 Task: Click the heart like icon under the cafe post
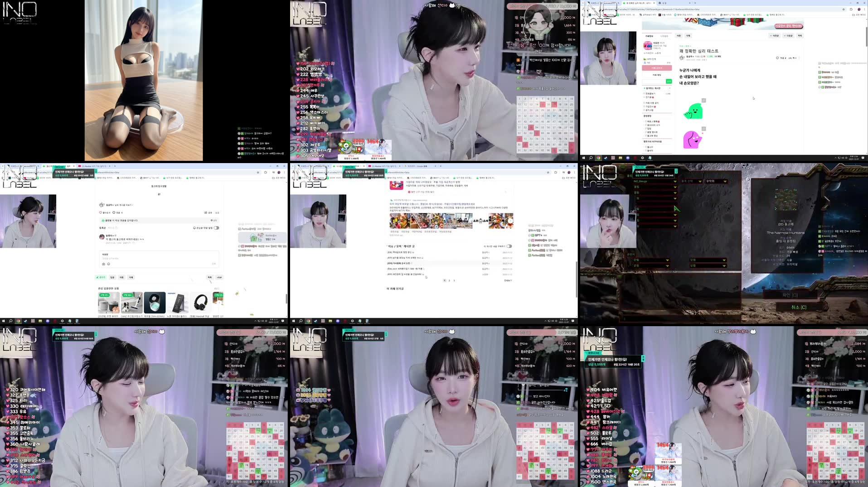pos(100,212)
